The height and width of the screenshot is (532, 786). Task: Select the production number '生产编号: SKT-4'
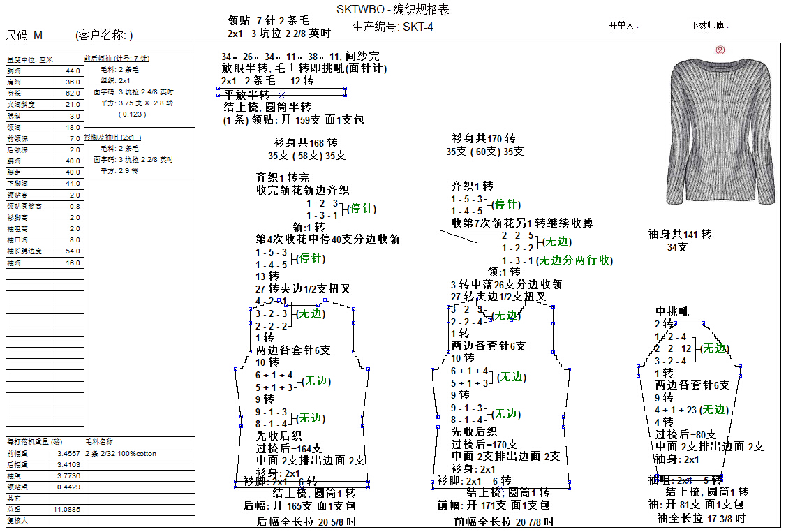[392, 27]
